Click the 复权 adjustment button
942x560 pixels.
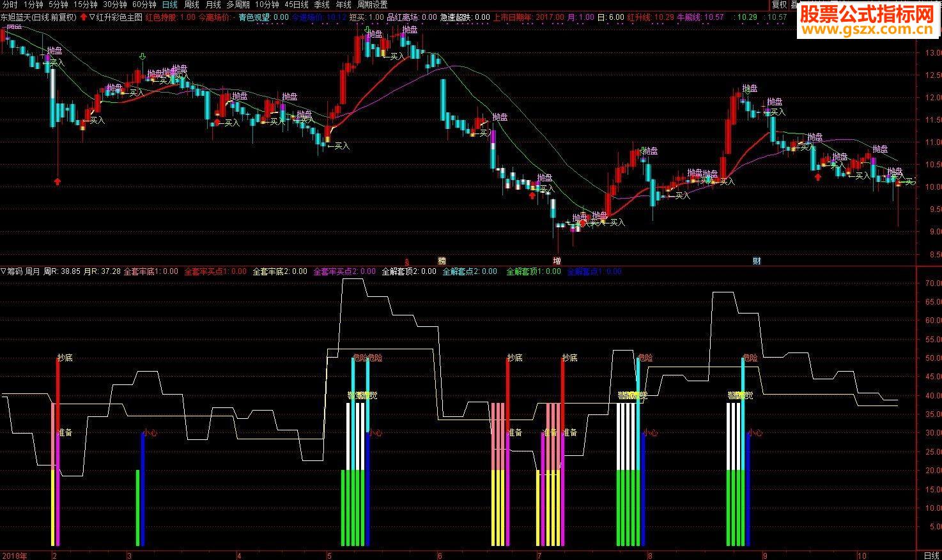tap(779, 4)
